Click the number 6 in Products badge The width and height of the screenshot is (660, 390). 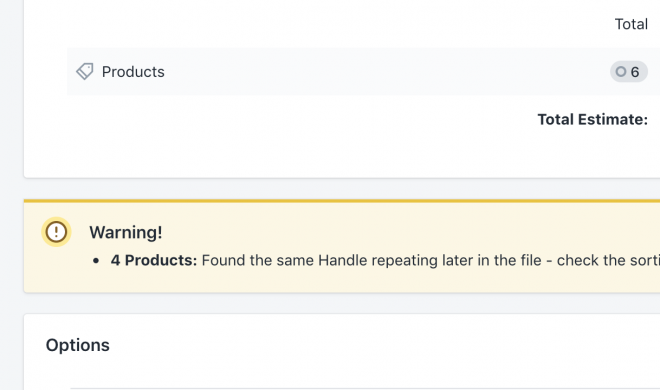(635, 72)
